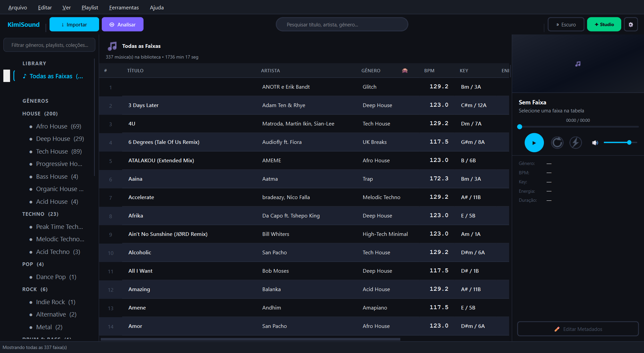Collapse the HOUSE (200) genre group
Screen dimensions: 644x353
(40, 114)
